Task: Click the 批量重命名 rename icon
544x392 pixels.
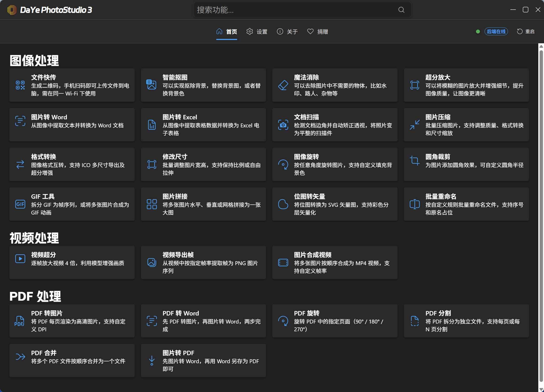Action: [414, 204]
